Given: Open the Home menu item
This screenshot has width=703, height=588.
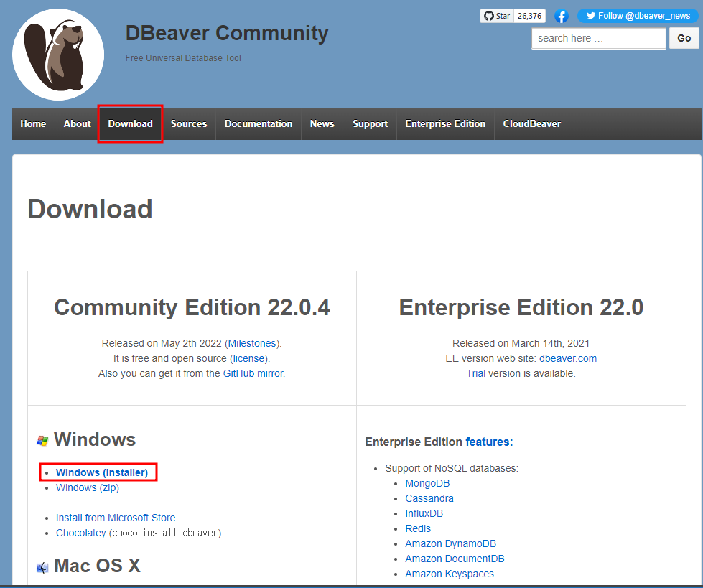Looking at the screenshot, I should (33, 123).
